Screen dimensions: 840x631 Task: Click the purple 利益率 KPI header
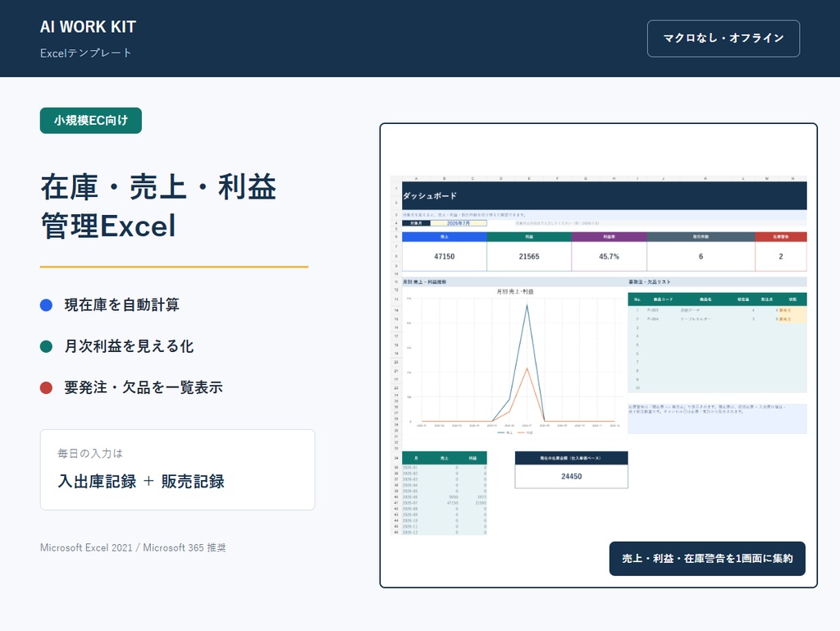(609, 237)
